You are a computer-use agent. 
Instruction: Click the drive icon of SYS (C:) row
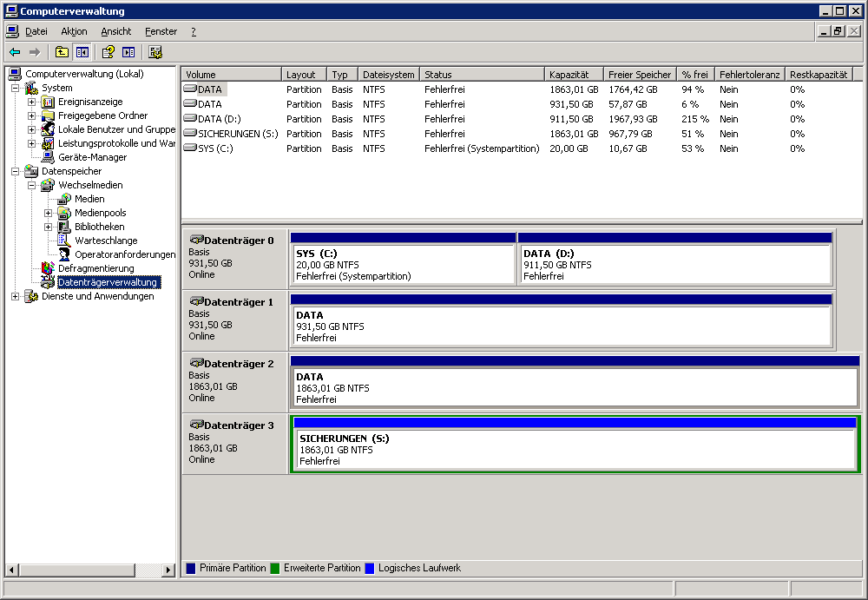[x=190, y=148]
